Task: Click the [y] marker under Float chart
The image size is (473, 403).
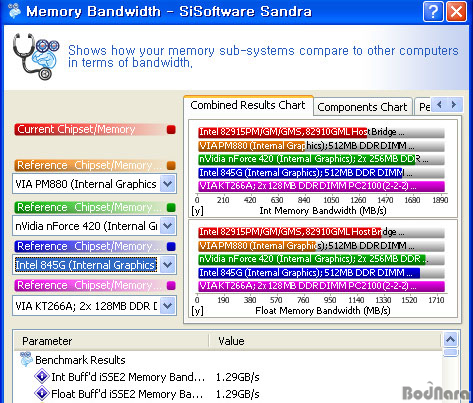Action: (197, 311)
